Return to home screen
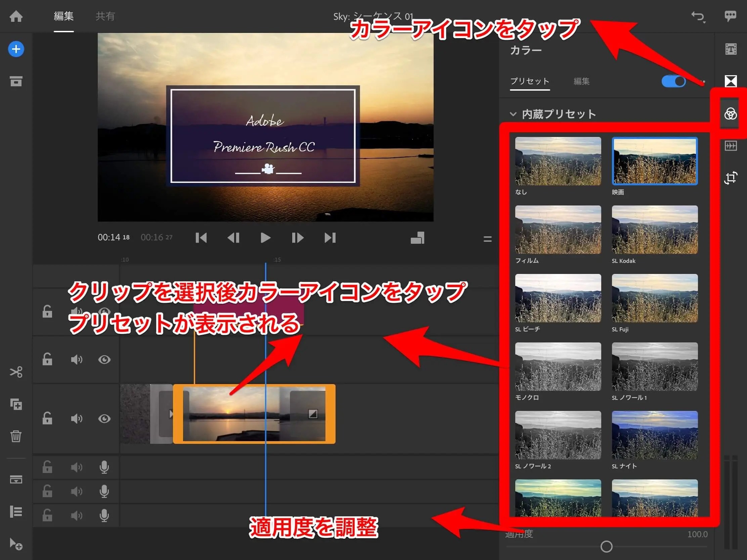747x560 pixels. (x=16, y=16)
